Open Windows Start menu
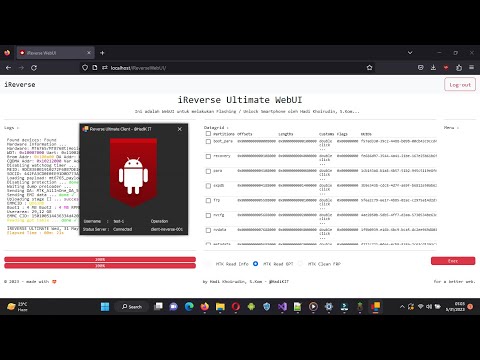The height and width of the screenshot is (360, 480). coord(105,306)
